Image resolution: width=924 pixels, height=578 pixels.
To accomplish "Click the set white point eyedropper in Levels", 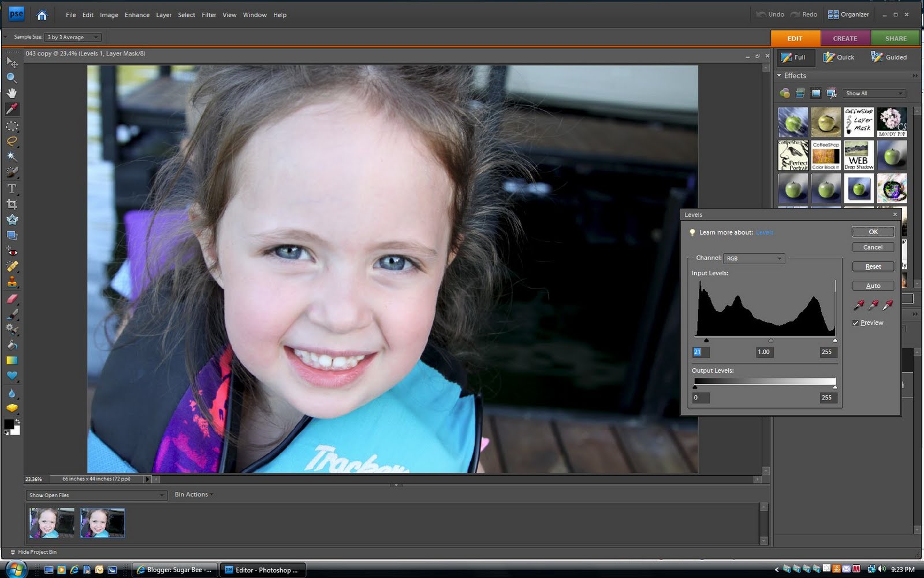I will click(x=888, y=305).
